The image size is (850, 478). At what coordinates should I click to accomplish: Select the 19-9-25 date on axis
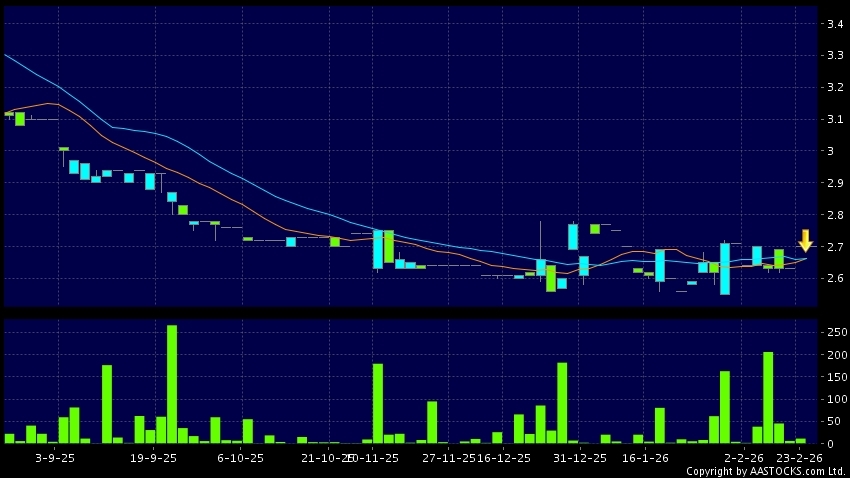[x=155, y=457]
